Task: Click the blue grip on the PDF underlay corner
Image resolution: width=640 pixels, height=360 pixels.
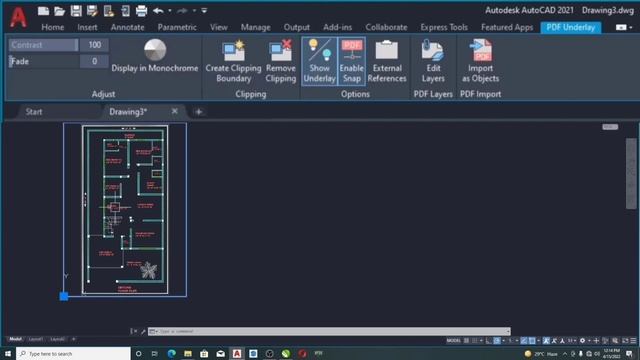Action: pyautogui.click(x=64, y=296)
